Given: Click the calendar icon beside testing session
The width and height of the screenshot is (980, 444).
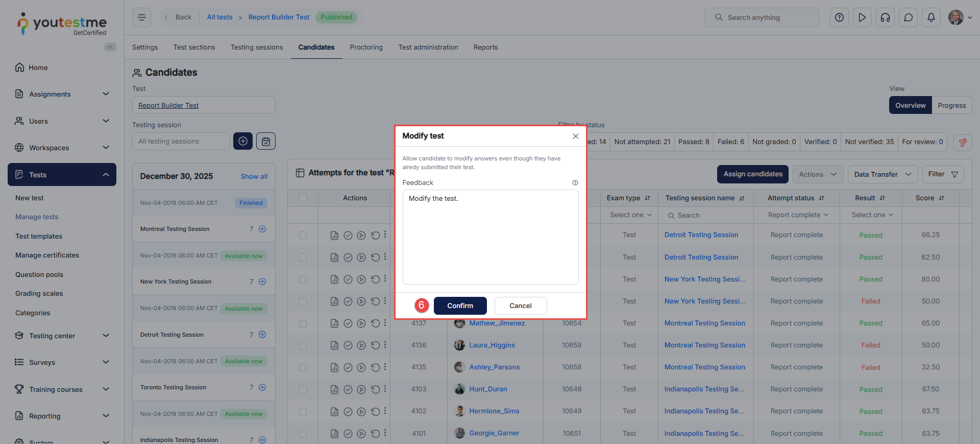Looking at the screenshot, I should pyautogui.click(x=266, y=141).
